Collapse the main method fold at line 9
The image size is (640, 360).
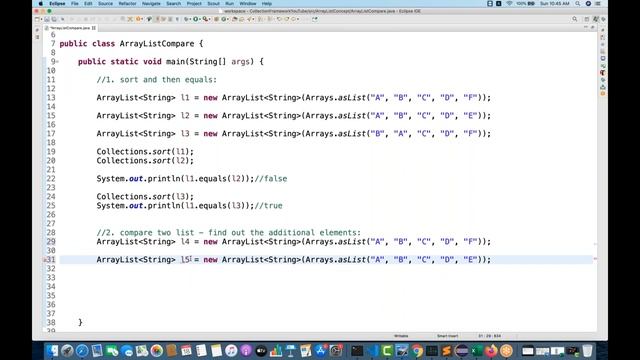pyautogui.click(x=58, y=62)
